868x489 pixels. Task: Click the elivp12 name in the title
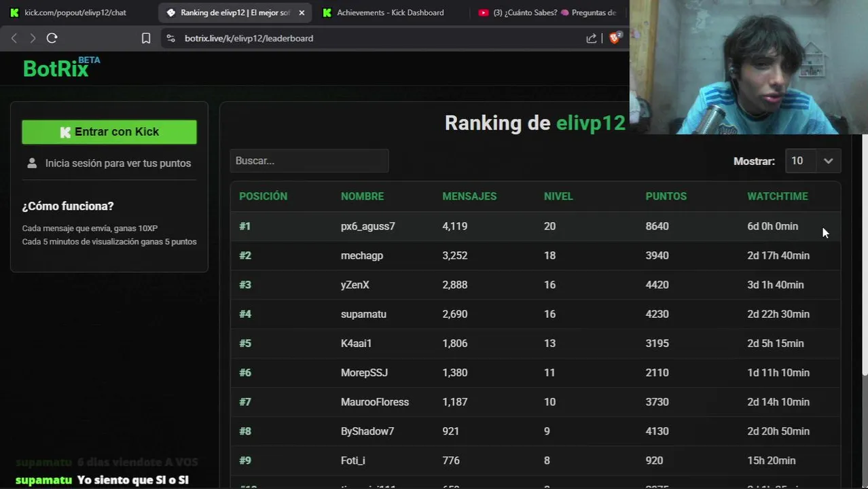tap(591, 123)
